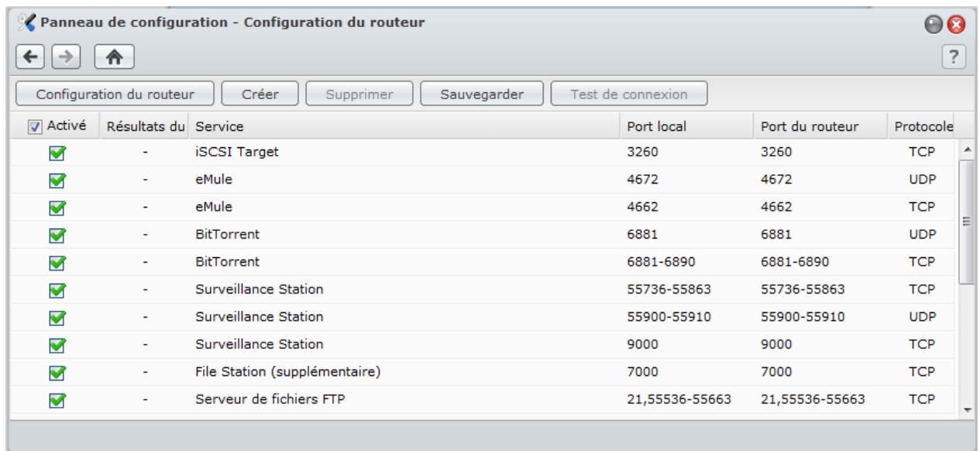The height and width of the screenshot is (451, 980).
Task: Sort by the Service column header
Action: click(x=405, y=126)
